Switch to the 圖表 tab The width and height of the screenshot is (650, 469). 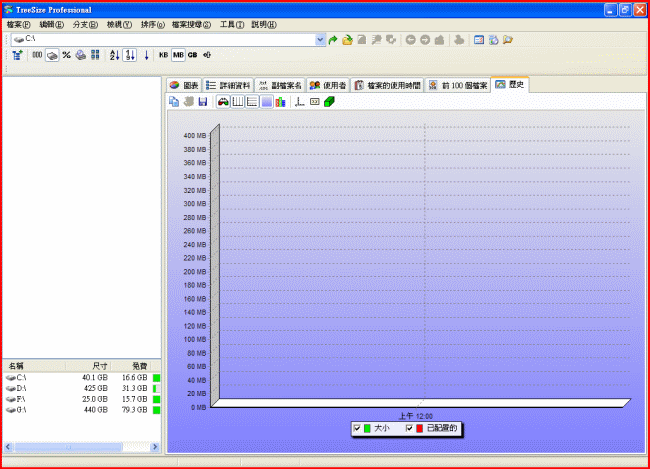pos(184,86)
